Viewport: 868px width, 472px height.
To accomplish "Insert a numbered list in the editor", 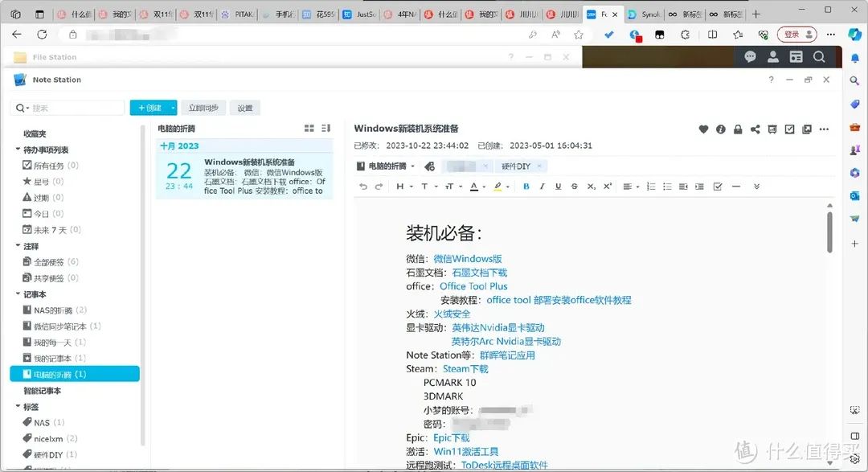I will pos(651,187).
